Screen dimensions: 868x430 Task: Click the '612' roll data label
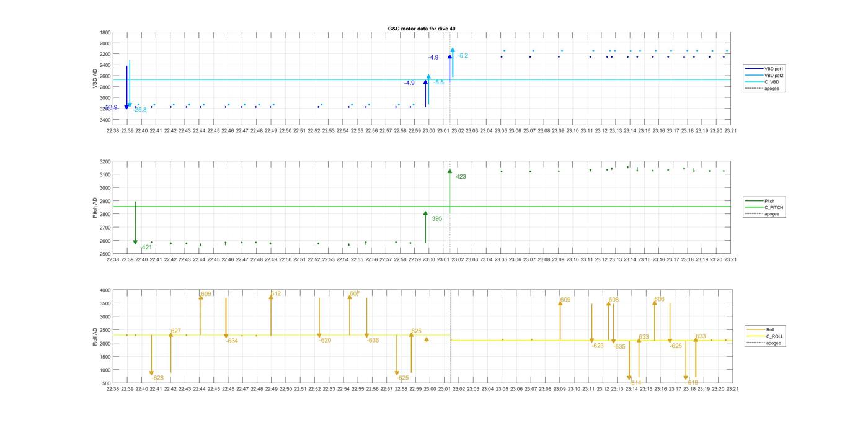pos(275,293)
